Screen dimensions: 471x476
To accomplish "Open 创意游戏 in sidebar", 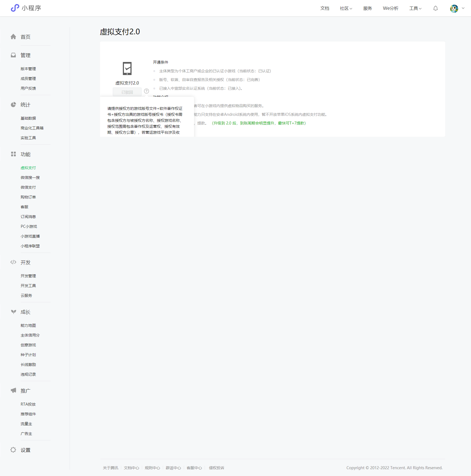I will 28,345.
